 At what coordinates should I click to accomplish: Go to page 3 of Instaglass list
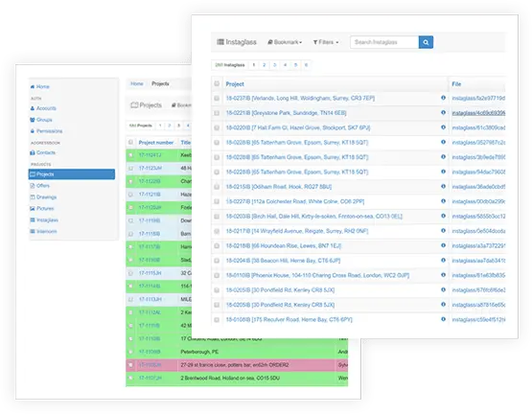[274, 65]
